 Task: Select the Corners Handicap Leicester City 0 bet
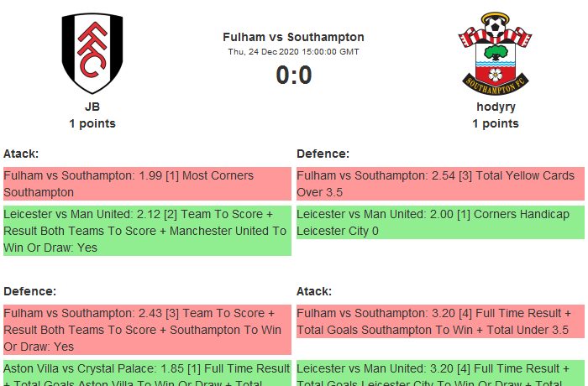pos(439,222)
